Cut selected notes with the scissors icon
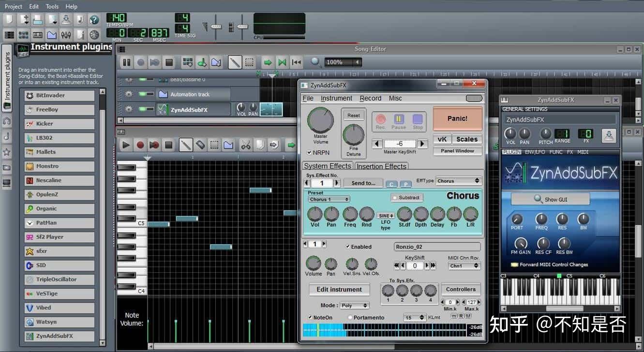 tap(246, 144)
